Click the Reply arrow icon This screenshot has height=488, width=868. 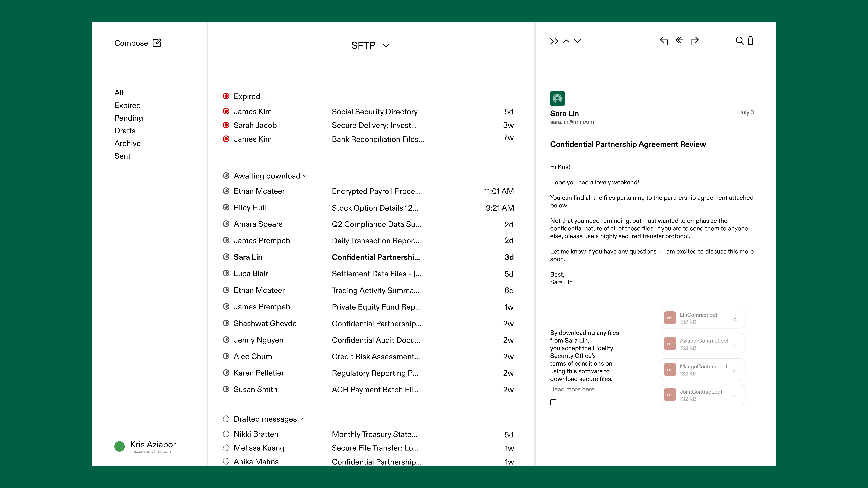tap(664, 41)
